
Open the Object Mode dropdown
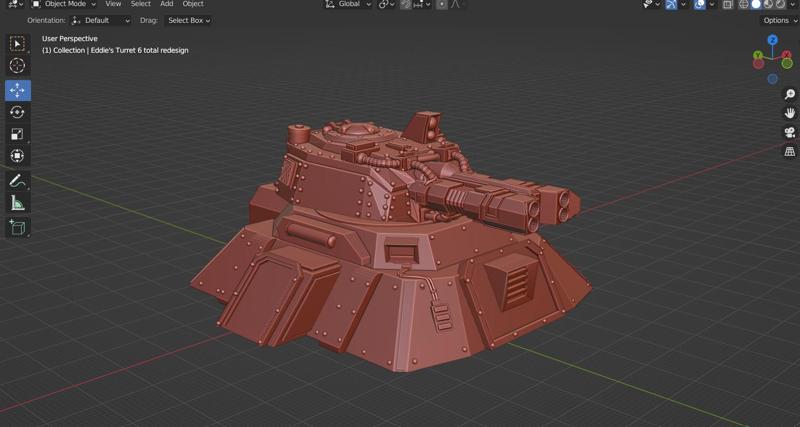pyautogui.click(x=64, y=4)
